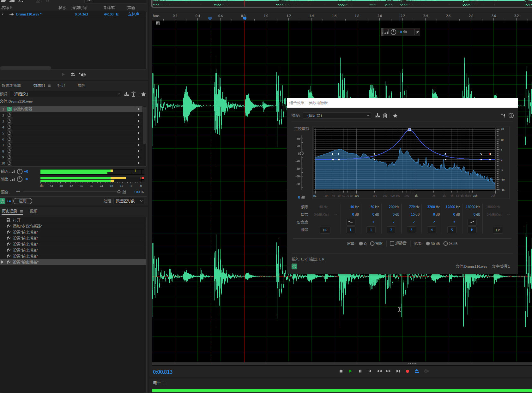Toggle power for 参数均衡器 effect slot 1
Screen dimensions: 532x393
pos(9,109)
